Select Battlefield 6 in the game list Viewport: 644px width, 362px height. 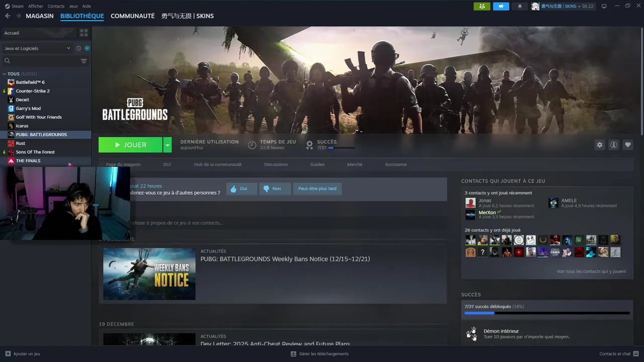pos(46,82)
